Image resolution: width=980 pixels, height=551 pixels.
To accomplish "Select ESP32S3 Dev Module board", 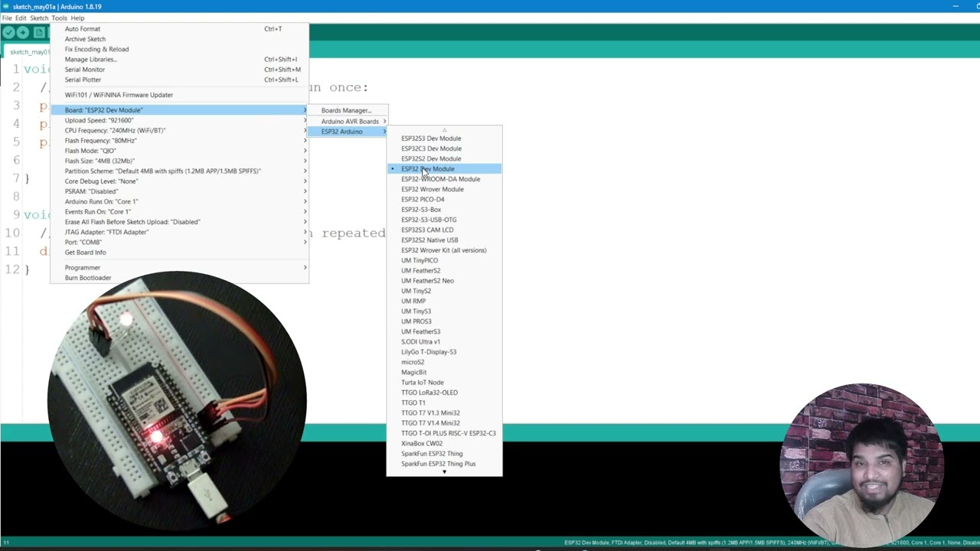I will (x=444, y=139).
